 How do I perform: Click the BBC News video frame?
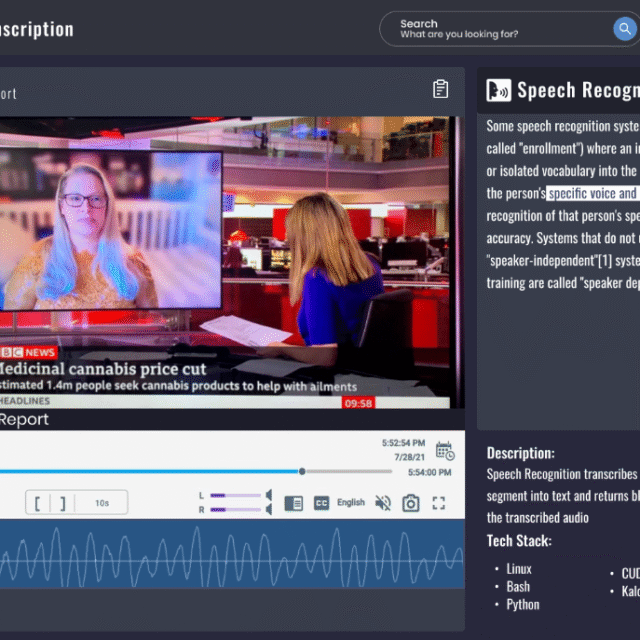pos(232,262)
